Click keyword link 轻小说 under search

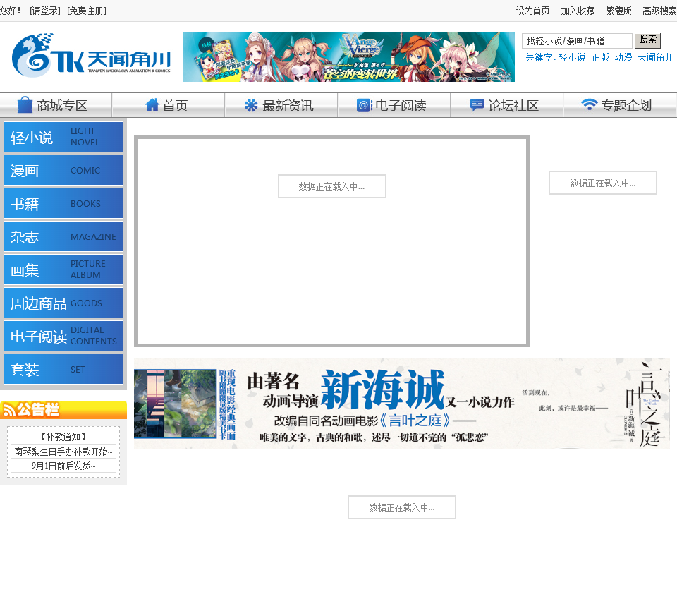click(x=572, y=57)
